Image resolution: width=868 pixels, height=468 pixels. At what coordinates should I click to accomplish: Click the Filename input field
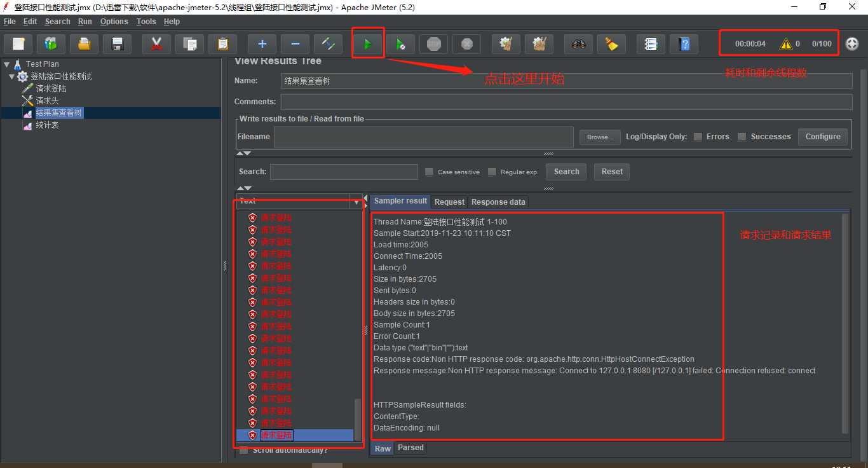coord(424,137)
